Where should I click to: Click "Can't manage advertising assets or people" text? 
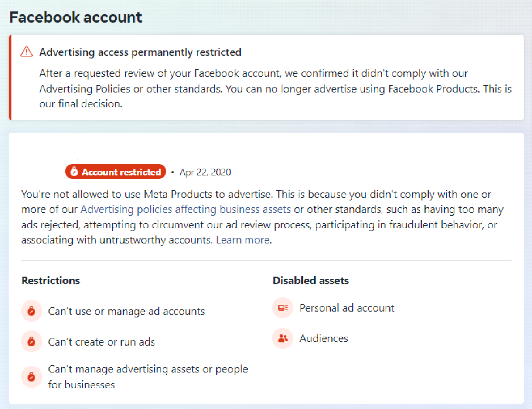pyautogui.click(x=148, y=369)
